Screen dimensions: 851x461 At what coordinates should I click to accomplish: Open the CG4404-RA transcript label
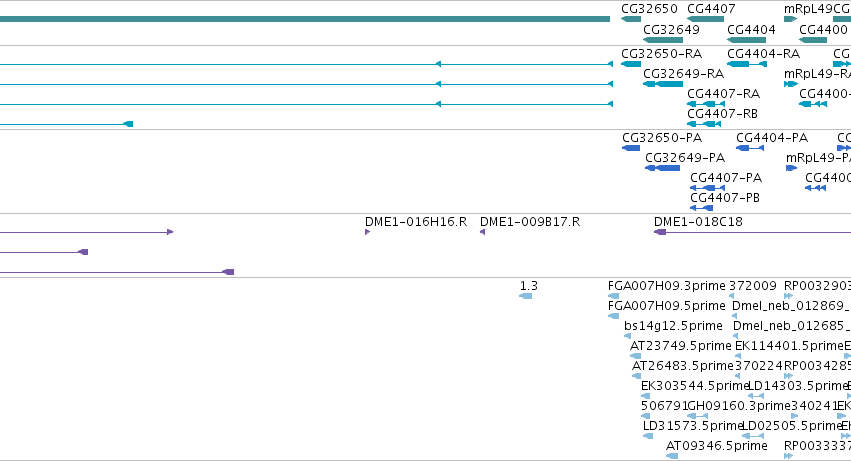(x=763, y=54)
